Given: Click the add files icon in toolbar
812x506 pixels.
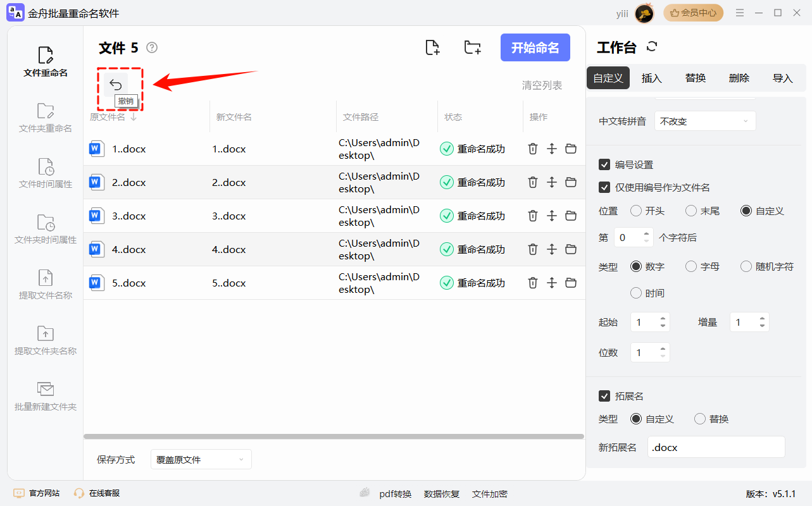Looking at the screenshot, I should (x=432, y=47).
